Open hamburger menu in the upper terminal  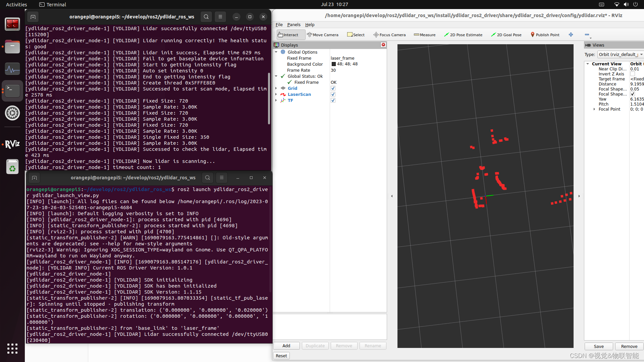(220, 17)
